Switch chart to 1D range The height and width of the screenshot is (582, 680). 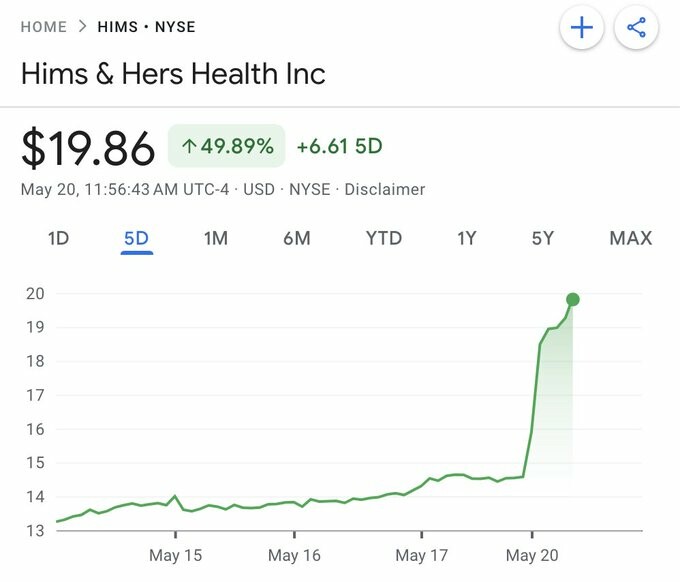tap(59, 238)
